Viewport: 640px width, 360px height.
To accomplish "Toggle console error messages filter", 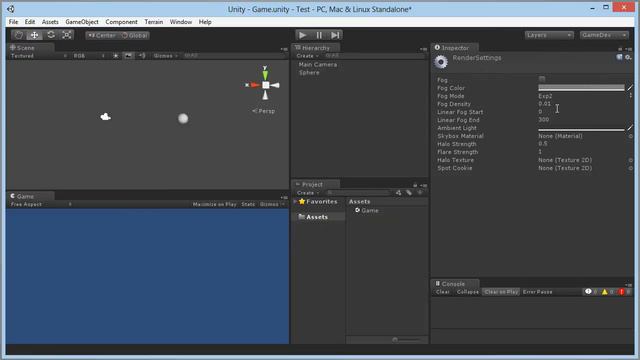I will pos(624,292).
